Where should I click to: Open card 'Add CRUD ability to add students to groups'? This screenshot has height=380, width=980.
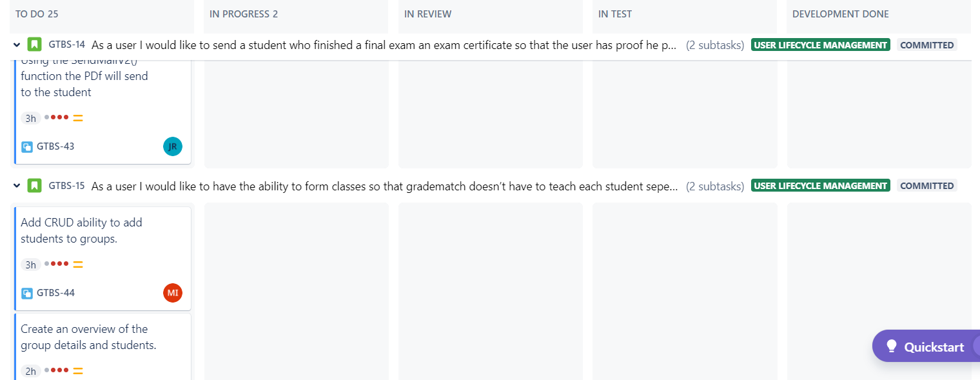[103, 259]
